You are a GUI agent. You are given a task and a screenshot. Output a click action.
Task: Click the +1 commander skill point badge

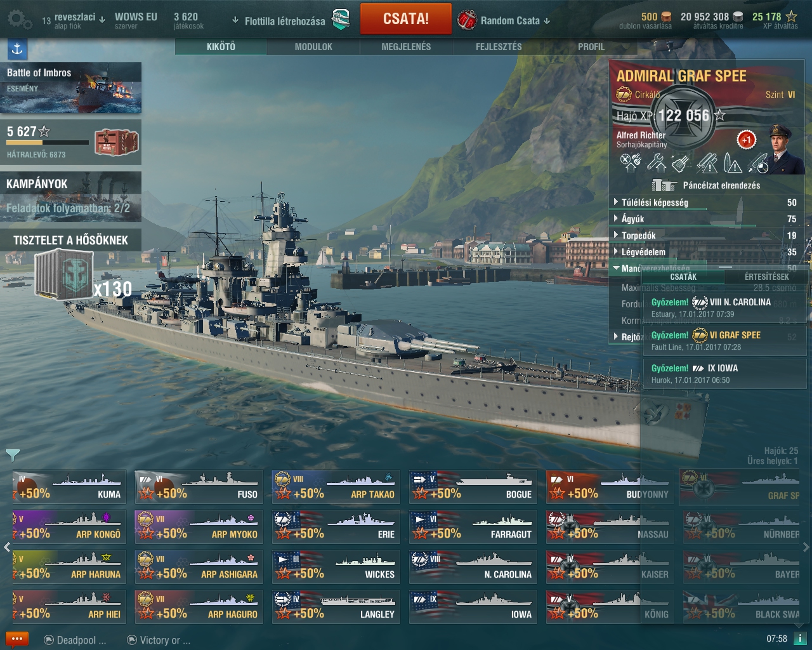pos(746,140)
